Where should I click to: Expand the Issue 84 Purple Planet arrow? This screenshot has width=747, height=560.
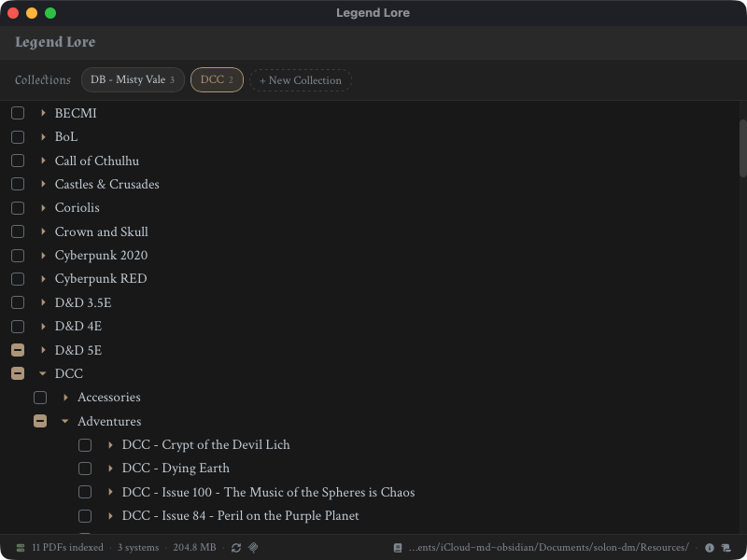[110, 516]
